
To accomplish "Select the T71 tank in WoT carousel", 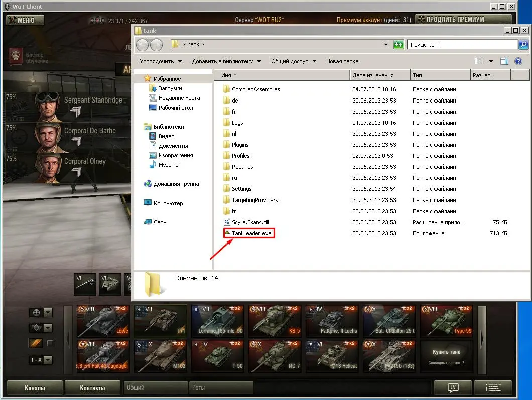I will tap(160, 321).
